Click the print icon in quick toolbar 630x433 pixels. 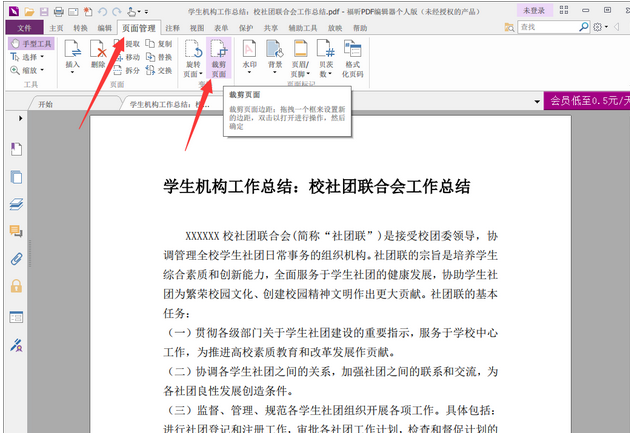[x=59, y=12]
